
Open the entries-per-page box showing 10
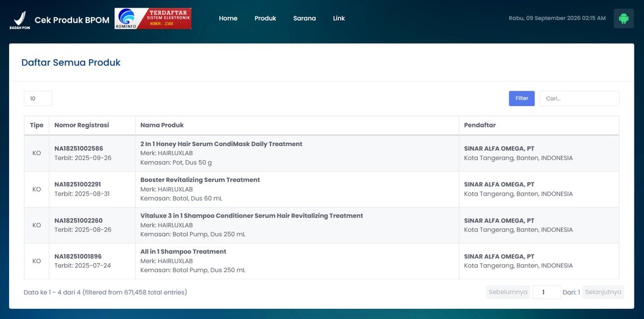point(38,98)
